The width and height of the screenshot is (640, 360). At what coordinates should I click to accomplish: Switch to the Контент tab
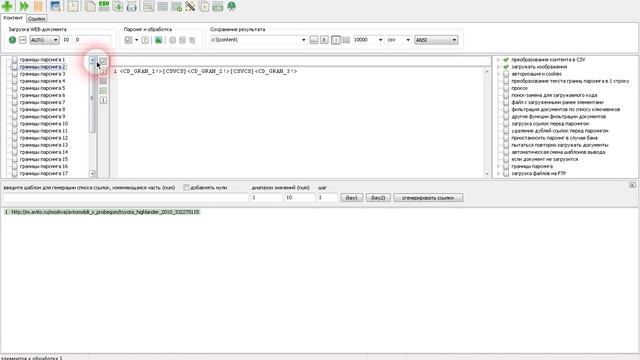pyautogui.click(x=13, y=18)
